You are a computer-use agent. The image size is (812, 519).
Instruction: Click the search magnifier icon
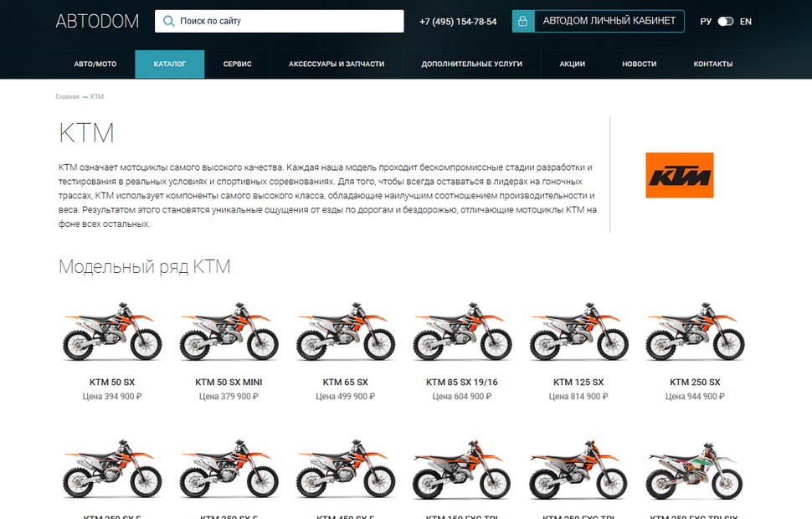tap(168, 21)
